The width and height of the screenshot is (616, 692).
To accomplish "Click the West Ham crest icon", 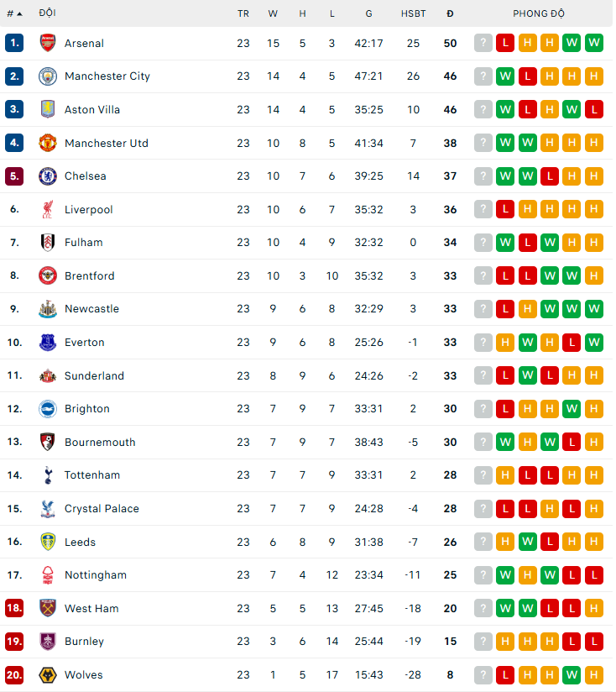I will (x=47, y=608).
